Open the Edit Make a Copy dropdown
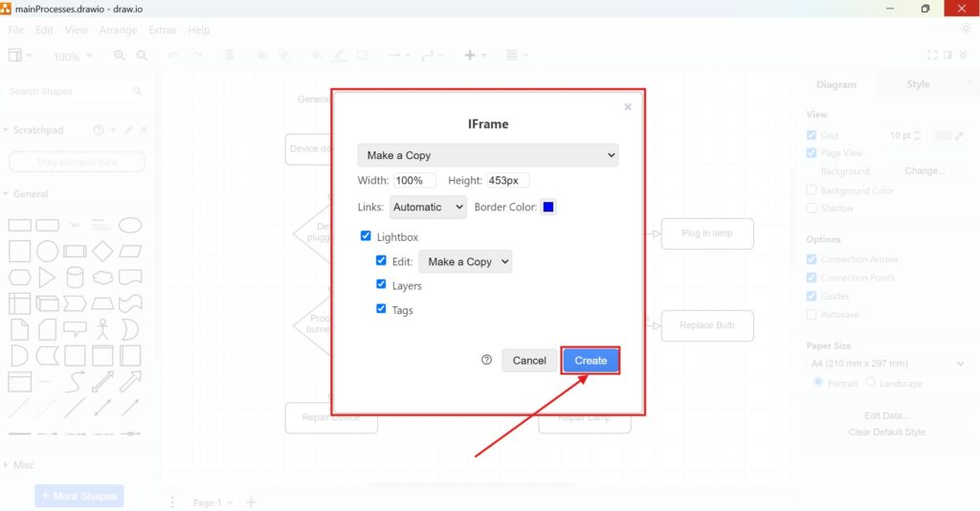 pos(465,262)
